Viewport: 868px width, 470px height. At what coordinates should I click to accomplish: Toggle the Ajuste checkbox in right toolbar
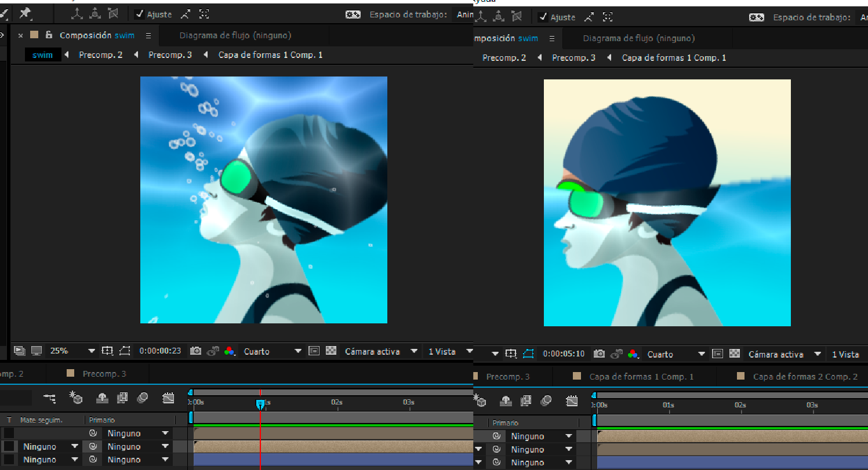[543, 17]
